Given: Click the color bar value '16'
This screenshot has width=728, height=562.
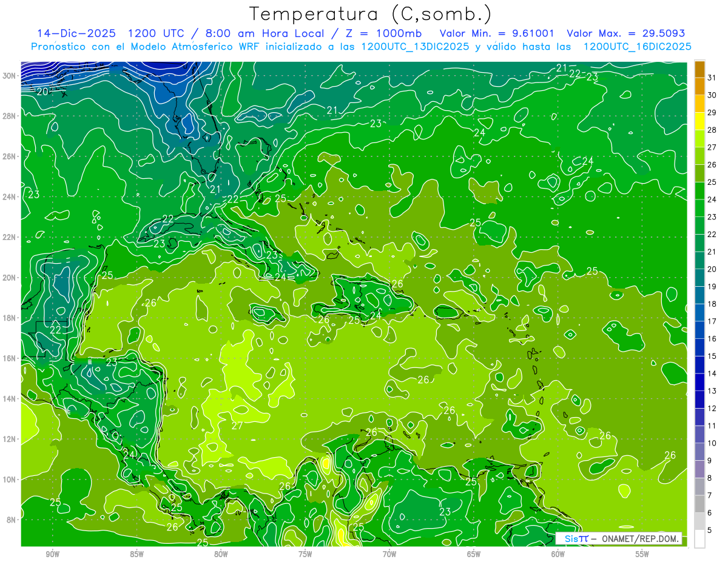Looking at the screenshot, I should (x=712, y=338).
